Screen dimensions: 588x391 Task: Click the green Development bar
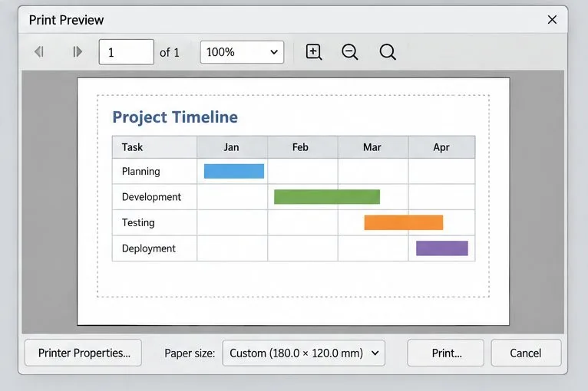327,196
